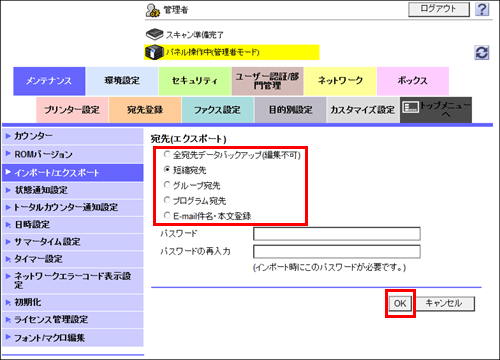Click the arrow beside カウンター
500x360 pixels.
pyautogui.click(x=8, y=136)
